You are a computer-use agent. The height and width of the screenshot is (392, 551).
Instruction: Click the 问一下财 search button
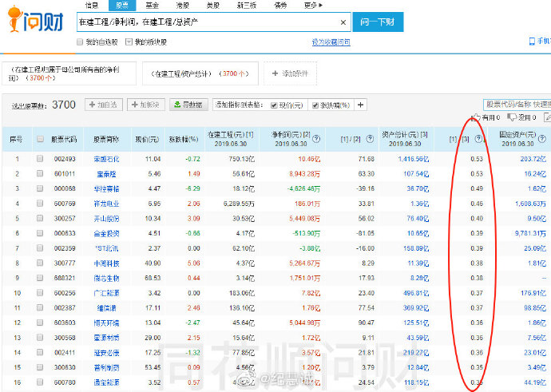(x=378, y=22)
